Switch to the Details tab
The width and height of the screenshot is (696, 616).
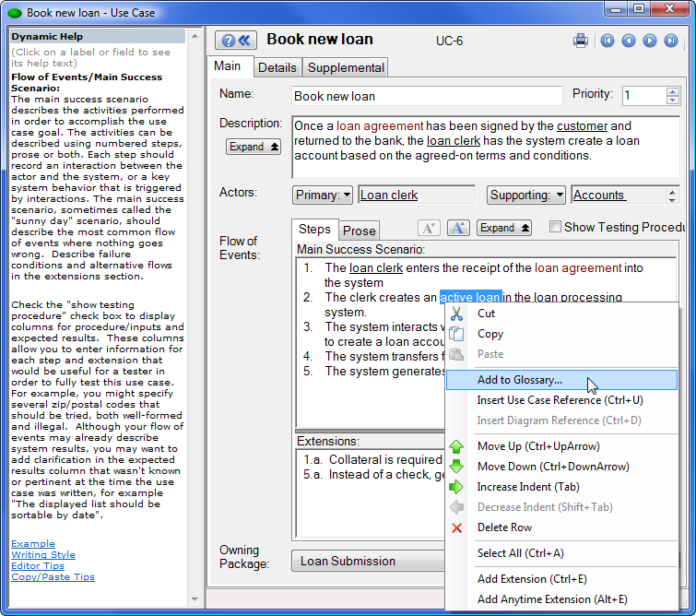pos(277,67)
